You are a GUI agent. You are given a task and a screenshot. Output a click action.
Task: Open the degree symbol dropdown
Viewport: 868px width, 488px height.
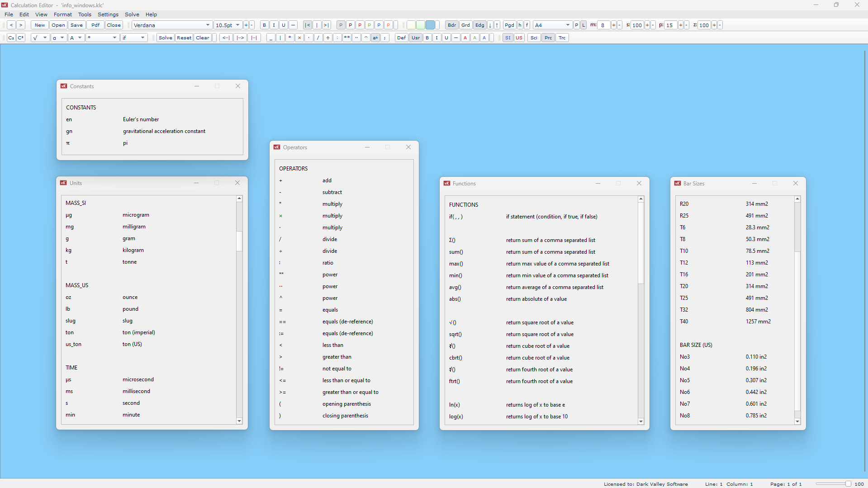pos(103,38)
